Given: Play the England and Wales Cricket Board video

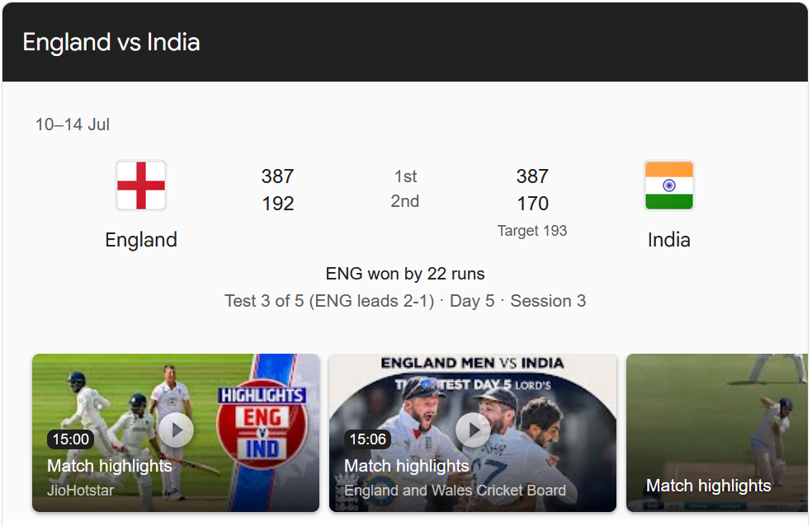Looking at the screenshot, I should [x=473, y=430].
